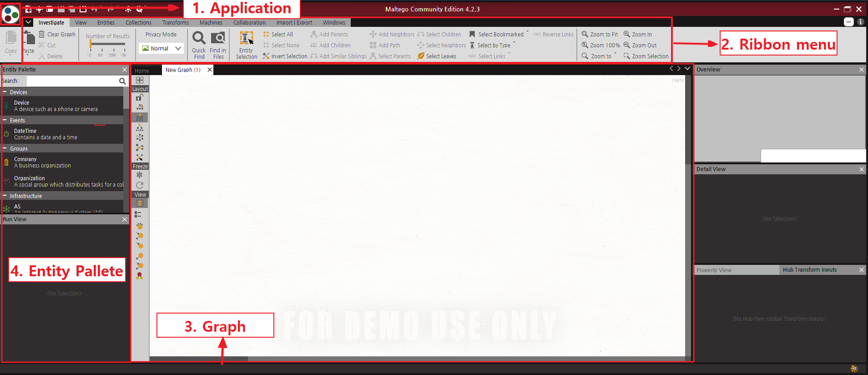Switch to the Home graph tab
The height and width of the screenshot is (375, 868).
[141, 71]
